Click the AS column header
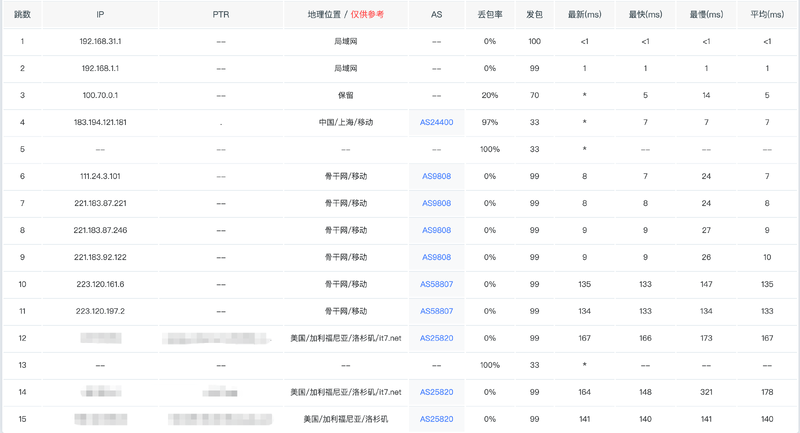This screenshot has width=800, height=433. (x=436, y=15)
